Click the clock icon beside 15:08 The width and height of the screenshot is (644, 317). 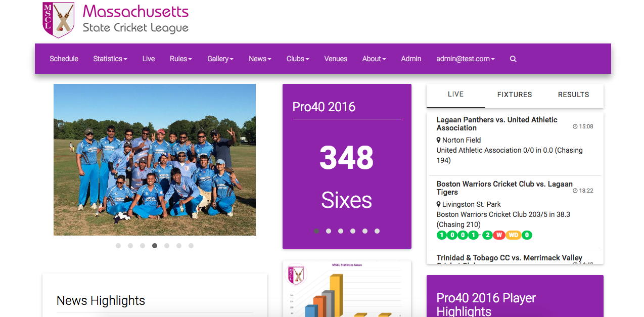coord(575,126)
